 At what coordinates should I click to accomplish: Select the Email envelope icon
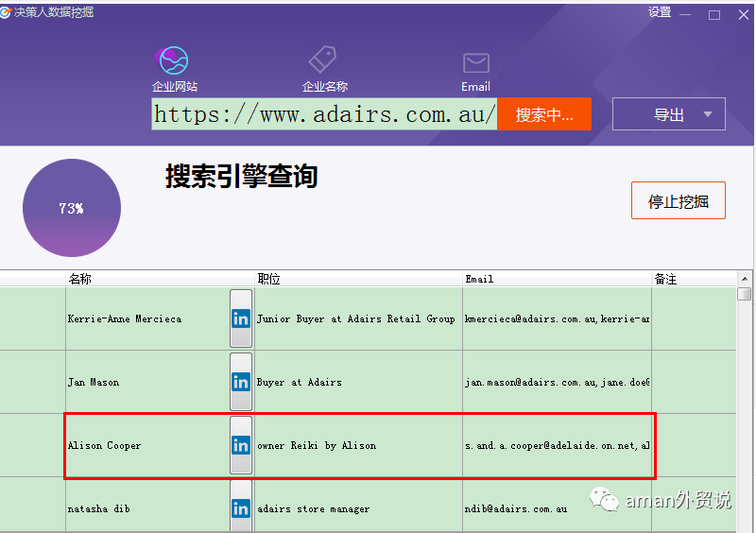pos(476,62)
